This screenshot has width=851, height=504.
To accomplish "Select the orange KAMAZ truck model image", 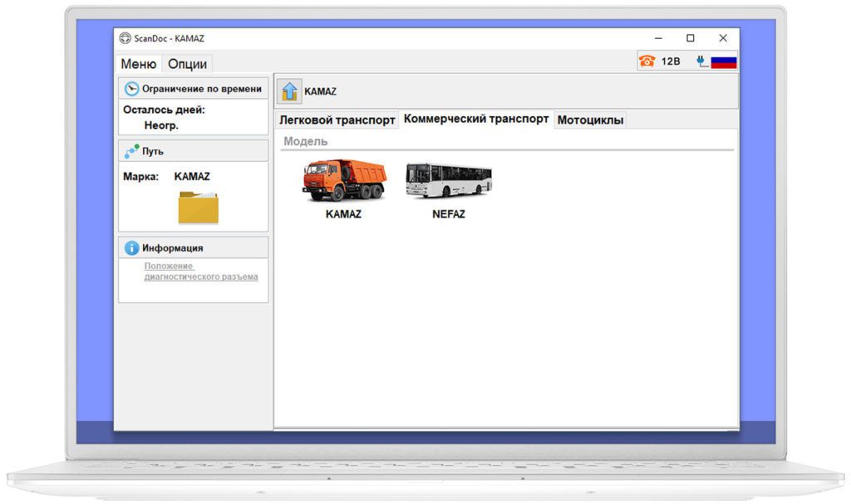I will coord(343,180).
